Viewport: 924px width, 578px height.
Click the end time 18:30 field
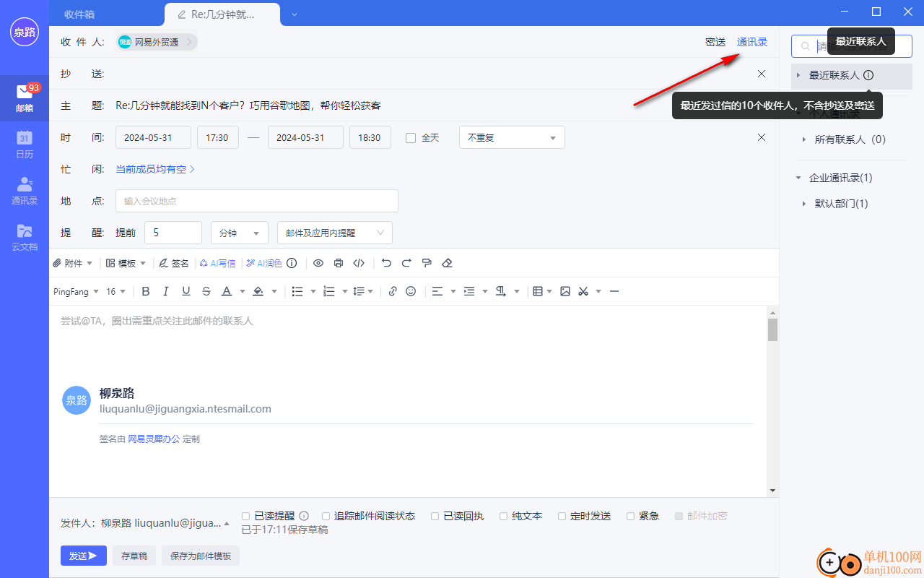point(370,137)
